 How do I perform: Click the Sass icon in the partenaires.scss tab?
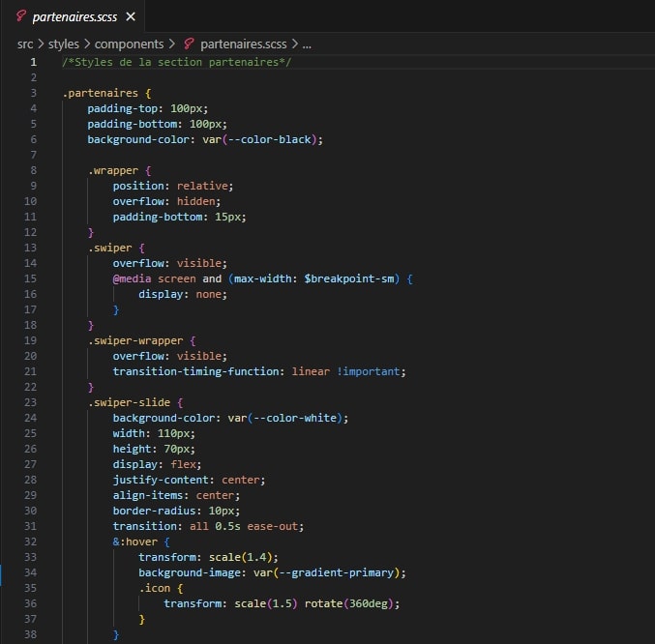[21, 16]
